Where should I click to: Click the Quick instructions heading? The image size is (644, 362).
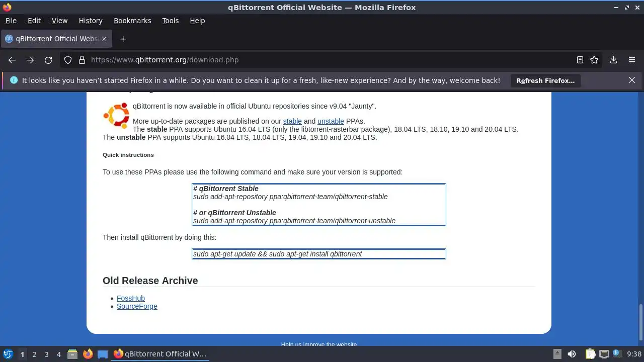pyautogui.click(x=128, y=155)
